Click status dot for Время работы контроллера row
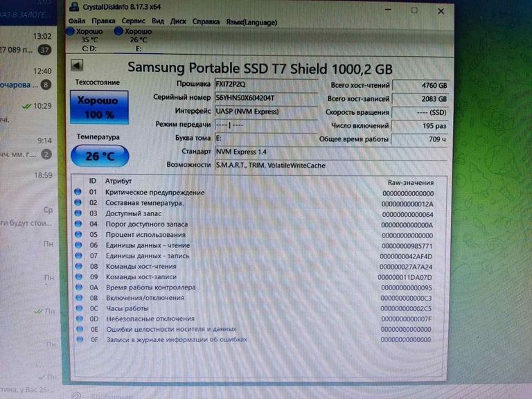This screenshot has height=399, width=532. pyautogui.click(x=79, y=287)
